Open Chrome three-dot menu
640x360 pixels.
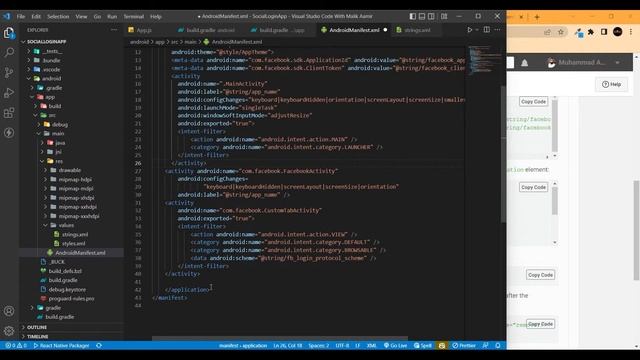(631, 32)
